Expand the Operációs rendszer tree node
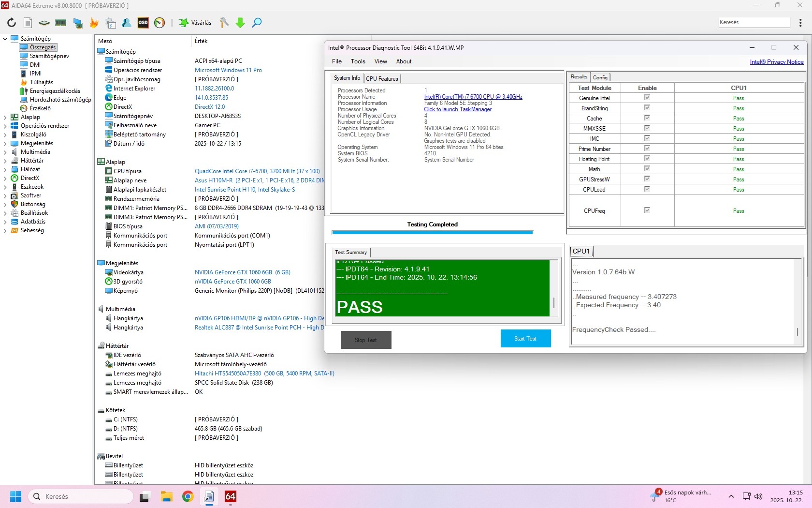Screen dimensions: 812x508 pyautogui.click(x=5, y=126)
